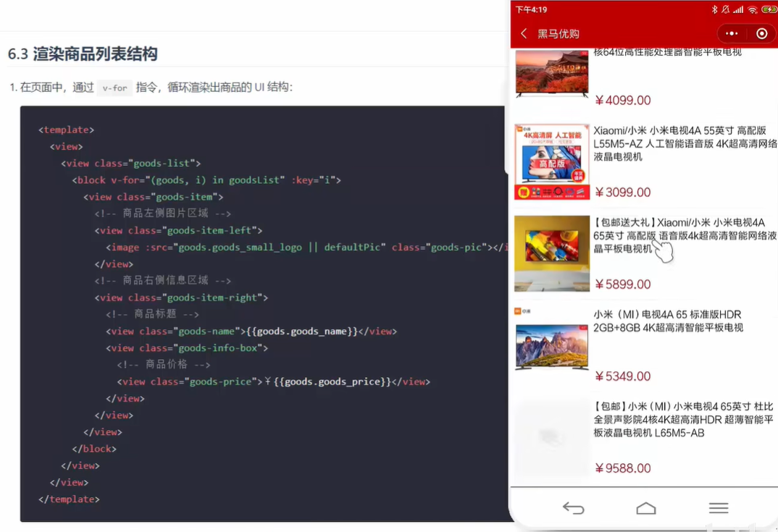Click the opening <template> line in code
The height and width of the screenshot is (532, 778).
click(x=66, y=130)
